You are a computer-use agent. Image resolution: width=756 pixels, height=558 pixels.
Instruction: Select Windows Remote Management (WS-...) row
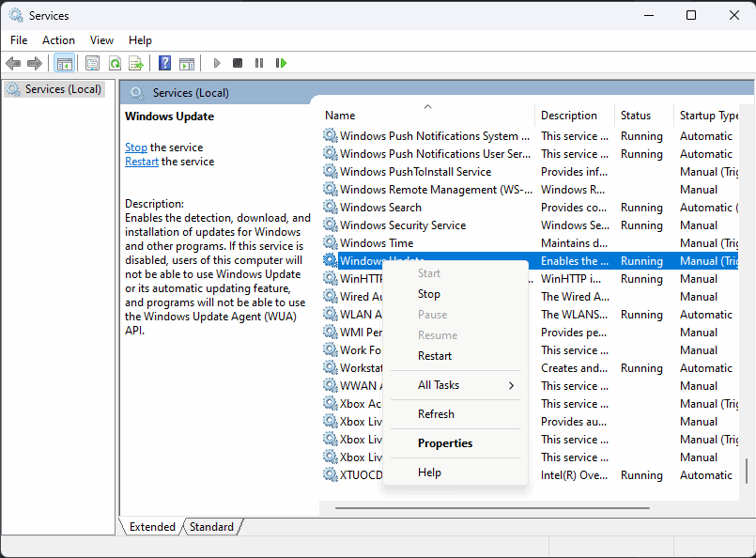pos(529,190)
